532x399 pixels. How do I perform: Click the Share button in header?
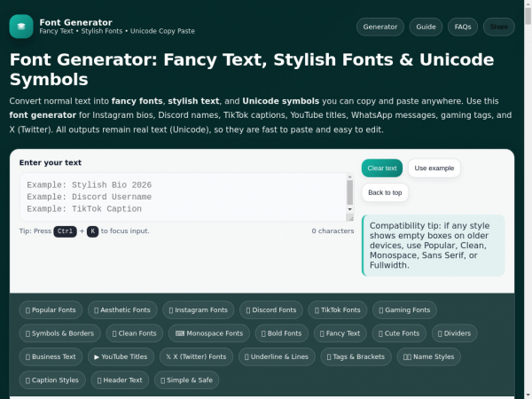tap(498, 27)
